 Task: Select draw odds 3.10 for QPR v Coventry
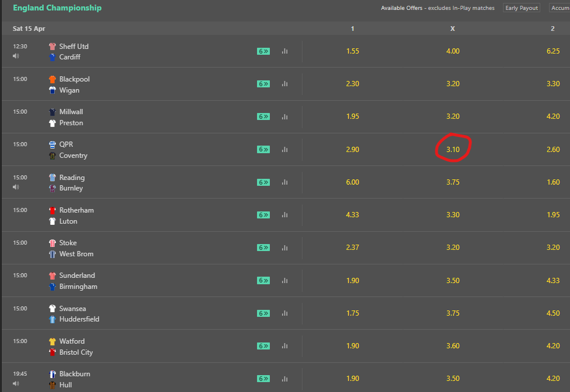[x=453, y=150]
